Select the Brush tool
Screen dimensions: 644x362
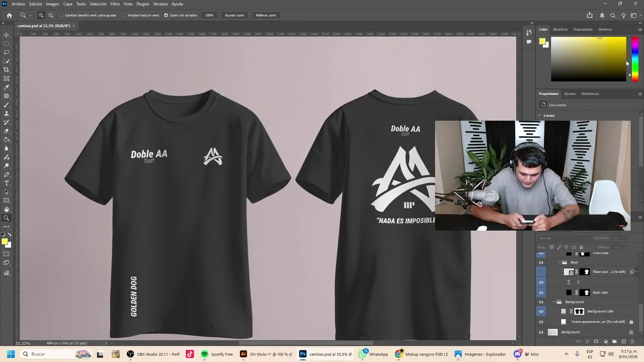7,105
